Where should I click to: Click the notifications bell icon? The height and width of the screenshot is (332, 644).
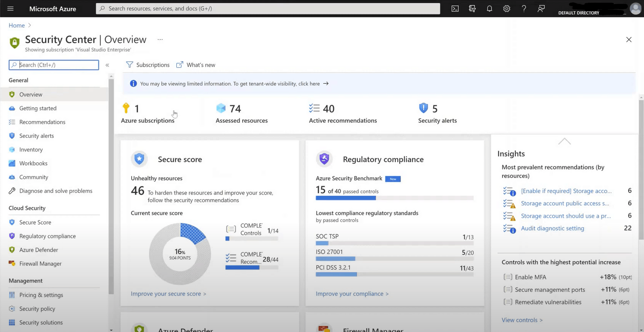coord(489,8)
